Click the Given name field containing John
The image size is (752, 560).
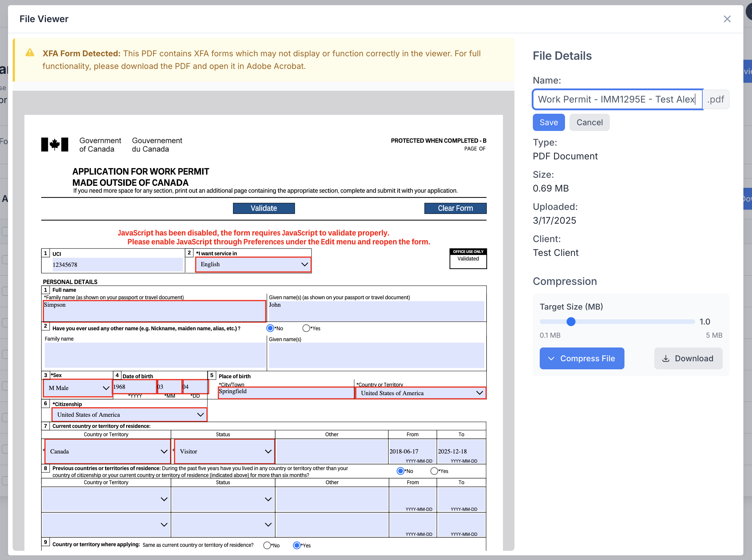click(x=376, y=311)
